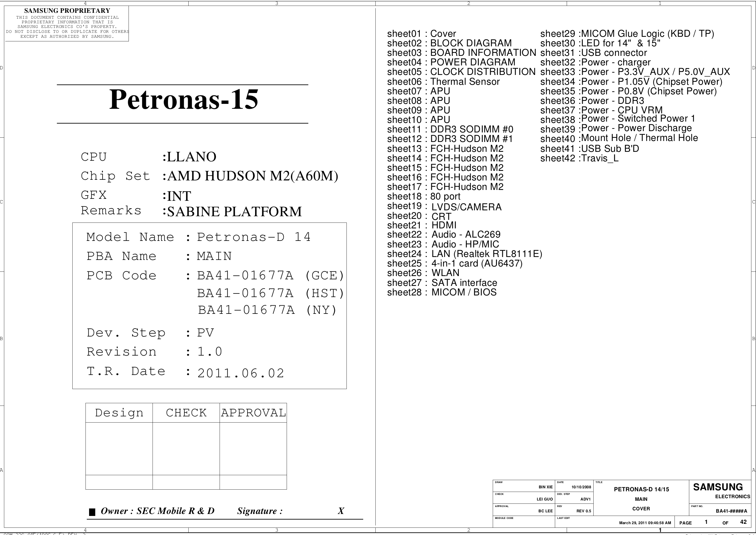Open sheet24 LAN Realtek RTL8111E entry
This screenshot has width=756, height=535.
[464, 254]
